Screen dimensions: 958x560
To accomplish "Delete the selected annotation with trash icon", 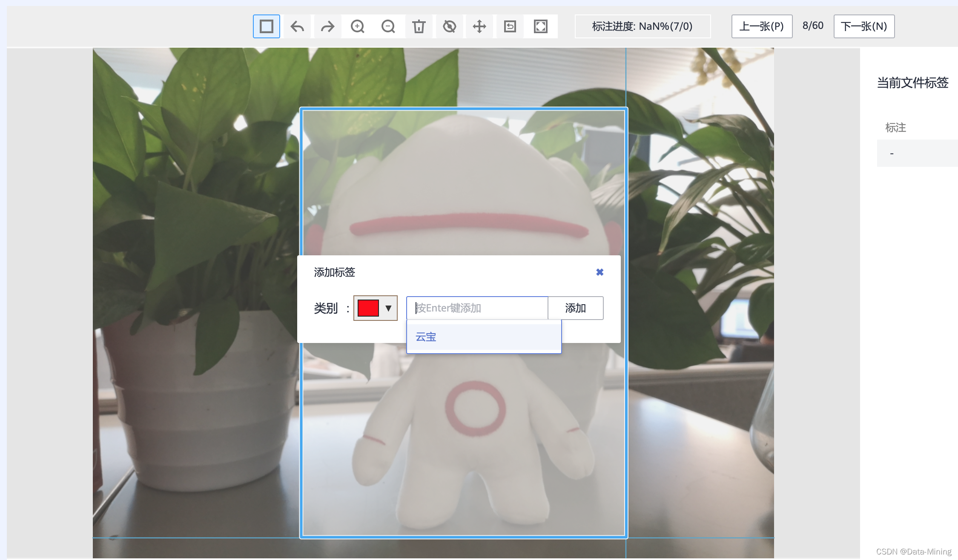I will [419, 26].
